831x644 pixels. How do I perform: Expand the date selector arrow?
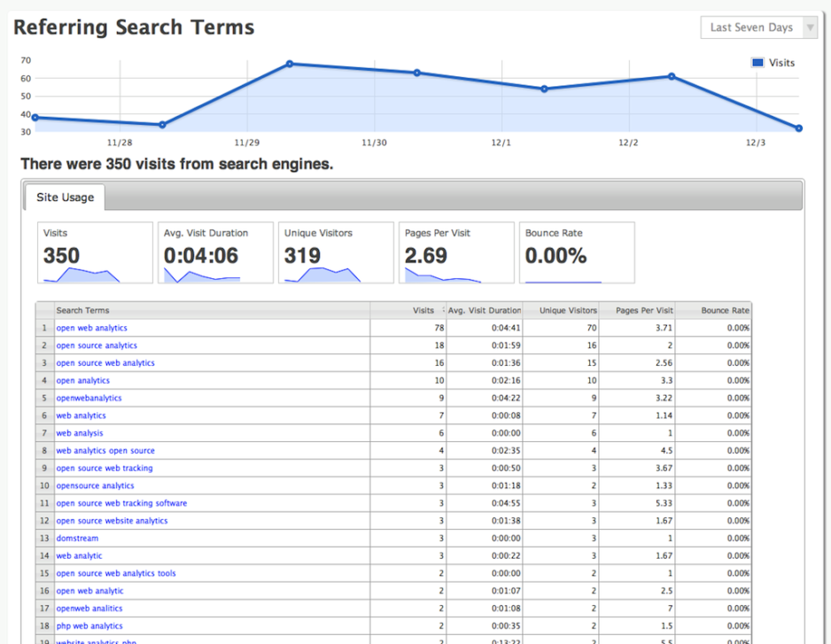812,27
